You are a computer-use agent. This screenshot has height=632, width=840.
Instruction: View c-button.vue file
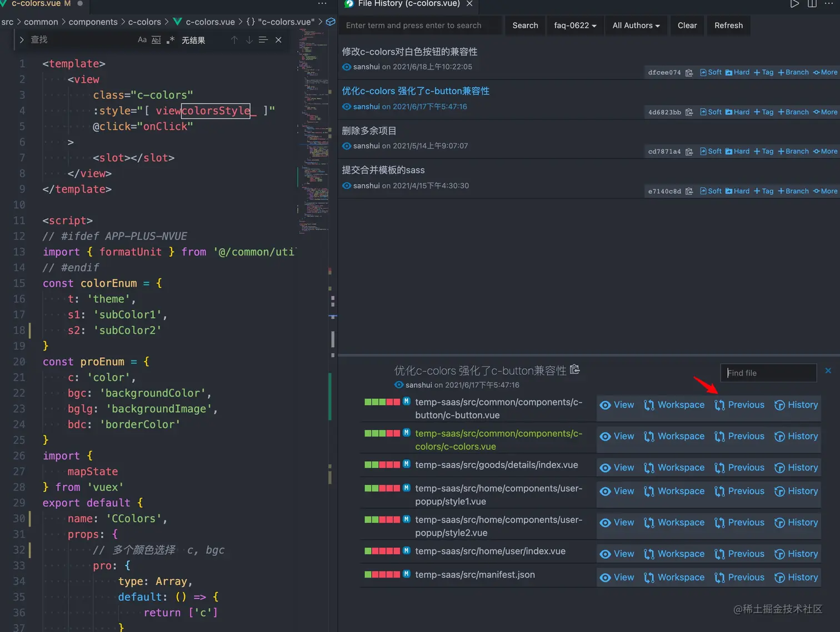[617, 405]
